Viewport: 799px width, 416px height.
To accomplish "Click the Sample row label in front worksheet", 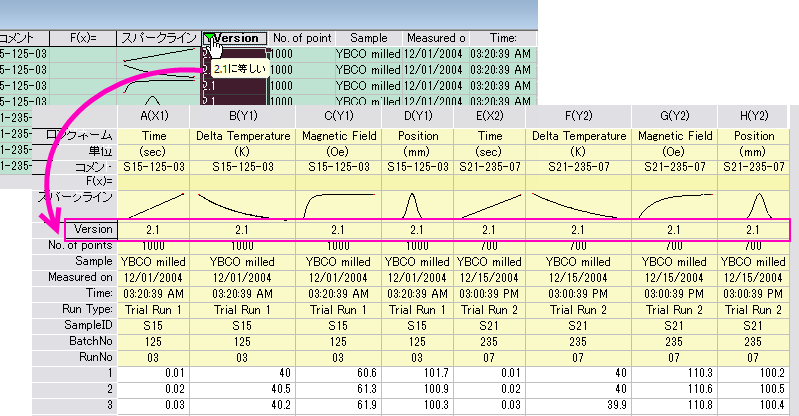I will pyautogui.click(x=75, y=262).
